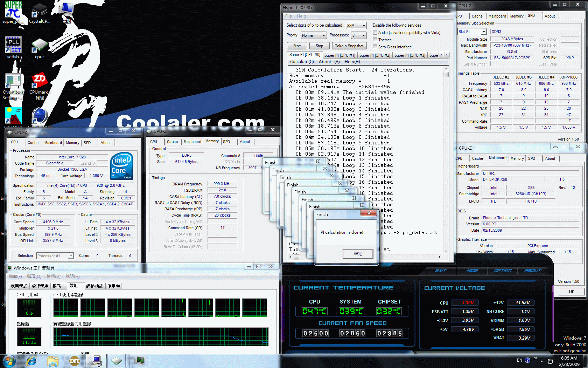Open the Calculate(C) menu in Super PI
588x368 pixels.
tap(302, 62)
